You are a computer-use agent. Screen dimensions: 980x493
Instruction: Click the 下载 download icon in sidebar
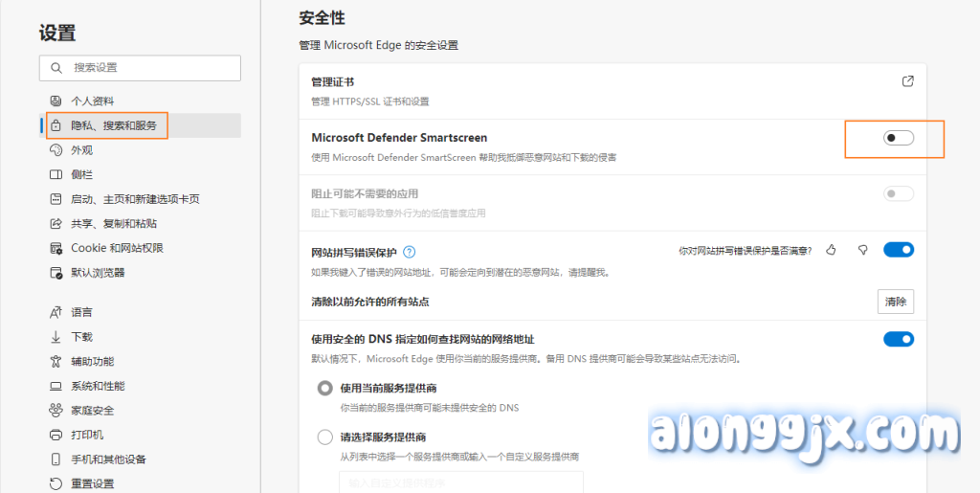point(55,337)
